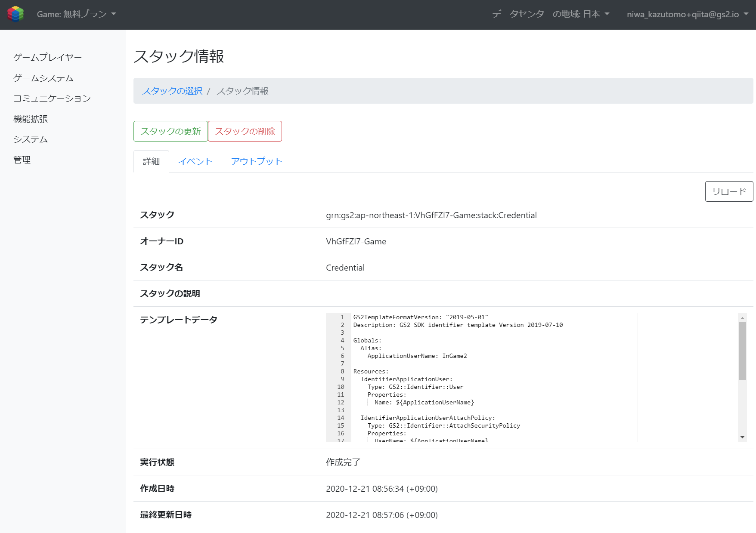Viewport: 756px width, 533px height.
Task: Open 管理 sidebar section
Action: point(22,160)
